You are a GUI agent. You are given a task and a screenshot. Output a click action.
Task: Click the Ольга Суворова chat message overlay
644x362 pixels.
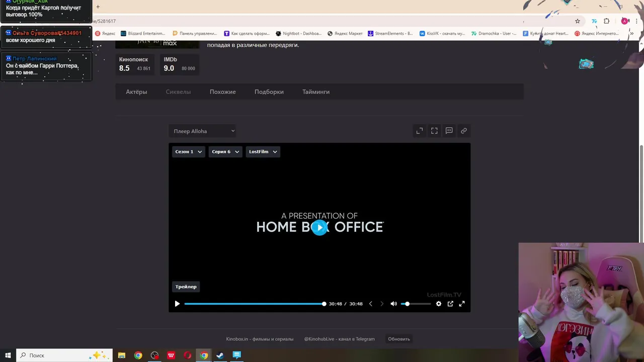pos(46,37)
